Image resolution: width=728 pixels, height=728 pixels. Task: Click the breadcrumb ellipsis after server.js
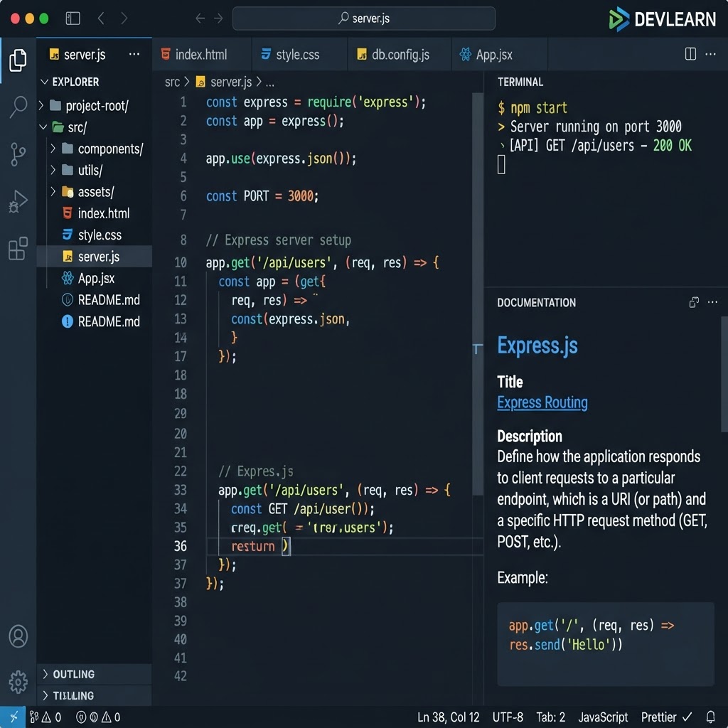pyautogui.click(x=269, y=82)
